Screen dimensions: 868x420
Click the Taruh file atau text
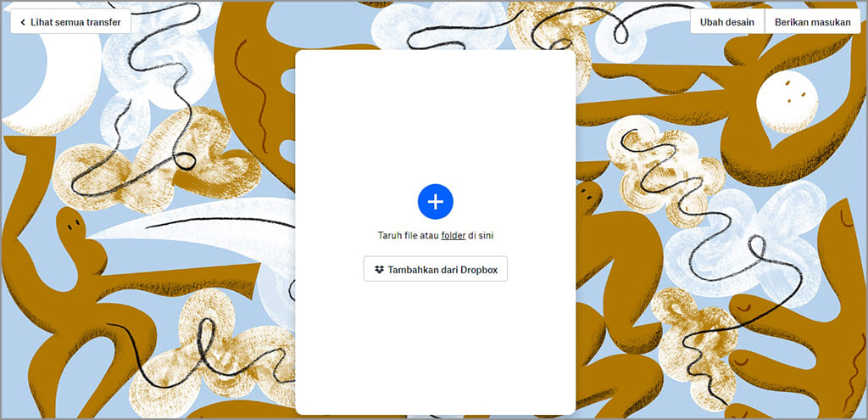click(x=409, y=236)
